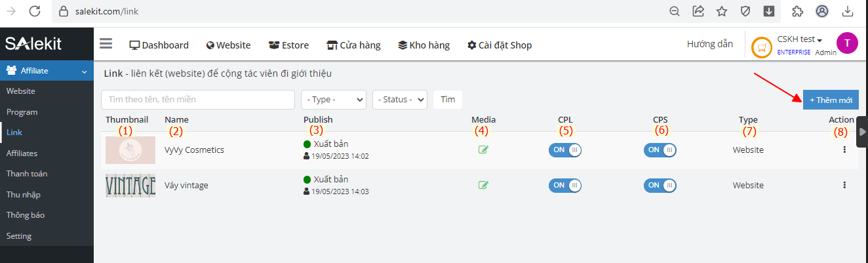Click the Thêm mới button

[831, 100]
